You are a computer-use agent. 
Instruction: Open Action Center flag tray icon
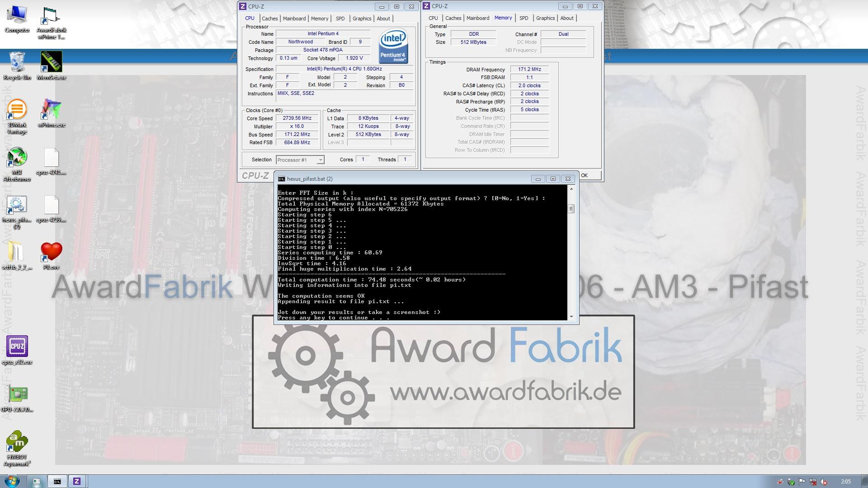[x=802, y=482]
